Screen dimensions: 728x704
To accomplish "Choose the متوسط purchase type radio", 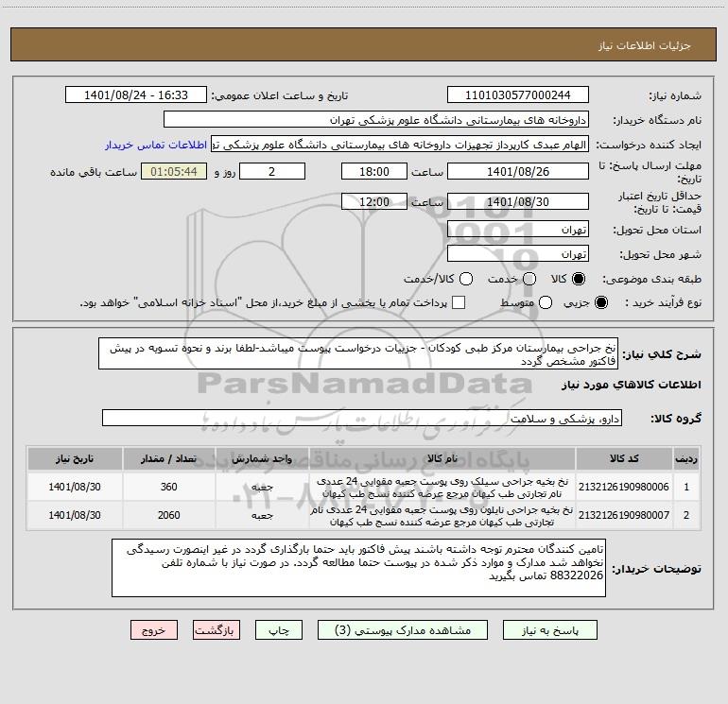I will coord(546,302).
